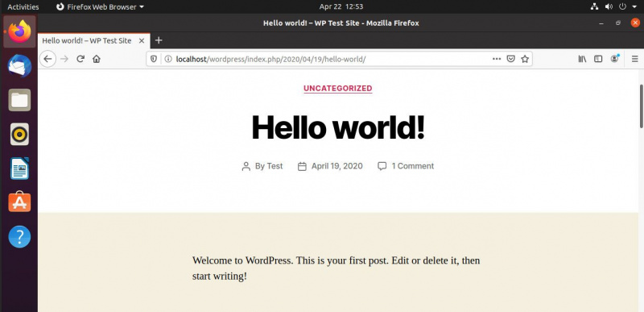
Task: Open the Firefox home page
Action: point(97,59)
